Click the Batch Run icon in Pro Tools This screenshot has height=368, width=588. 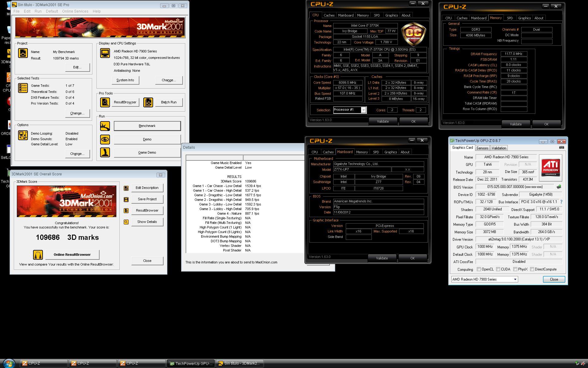pyautogui.click(x=148, y=102)
